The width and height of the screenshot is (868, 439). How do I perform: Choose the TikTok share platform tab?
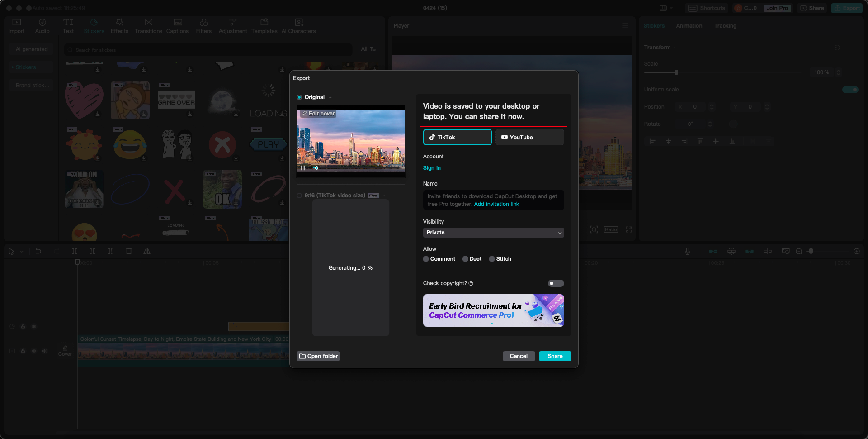(x=457, y=137)
